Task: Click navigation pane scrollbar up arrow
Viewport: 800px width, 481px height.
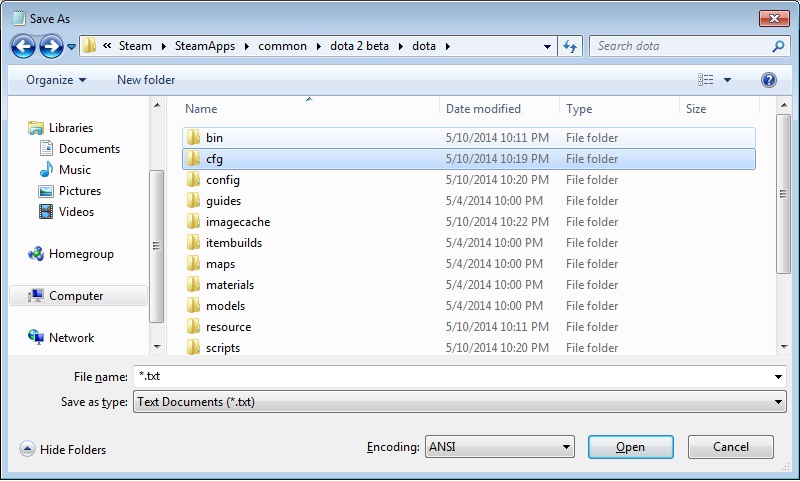Action: point(157,106)
